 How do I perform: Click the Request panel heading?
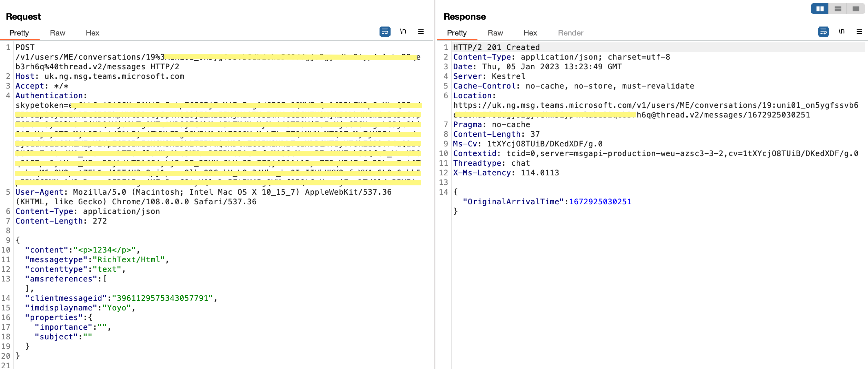(x=23, y=17)
